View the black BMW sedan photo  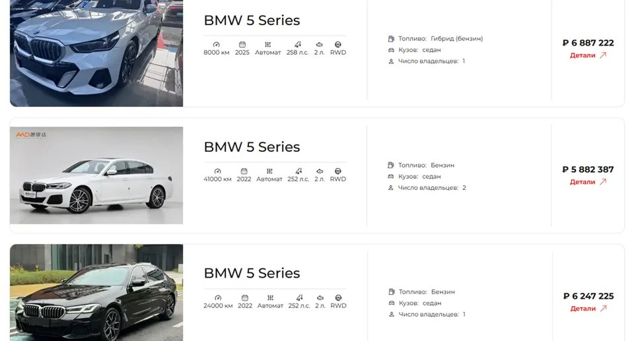pyautogui.click(x=96, y=293)
